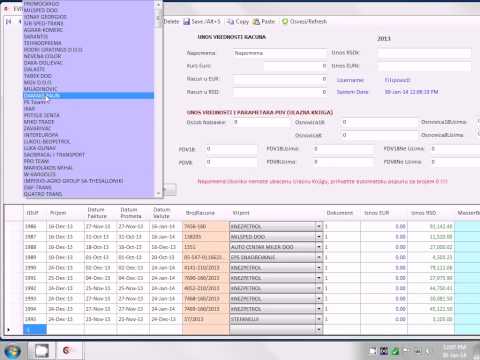This screenshot has height=360, width=480.
Task: Open Klijent dropdown in row 1989
Action: tap(319, 258)
